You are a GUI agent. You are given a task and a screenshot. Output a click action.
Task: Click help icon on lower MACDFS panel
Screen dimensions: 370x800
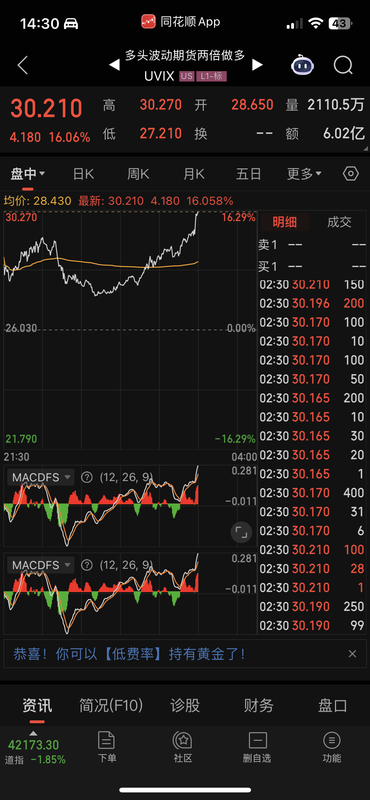tap(87, 565)
